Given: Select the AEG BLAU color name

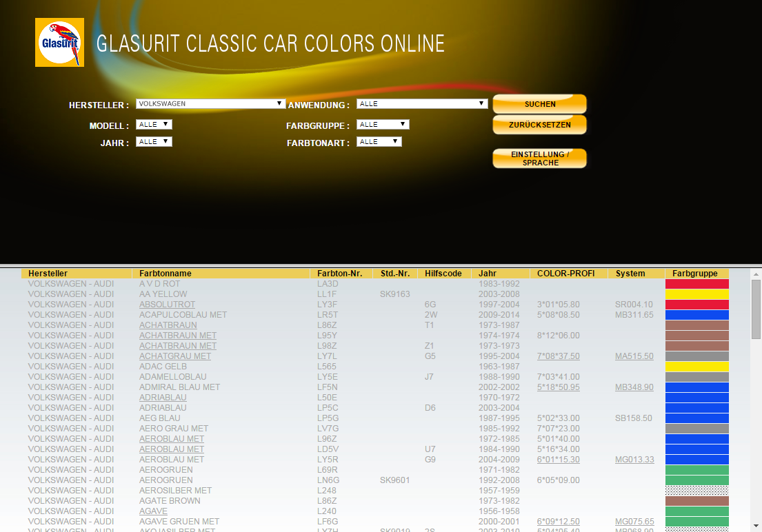Looking at the screenshot, I should coord(159,418).
